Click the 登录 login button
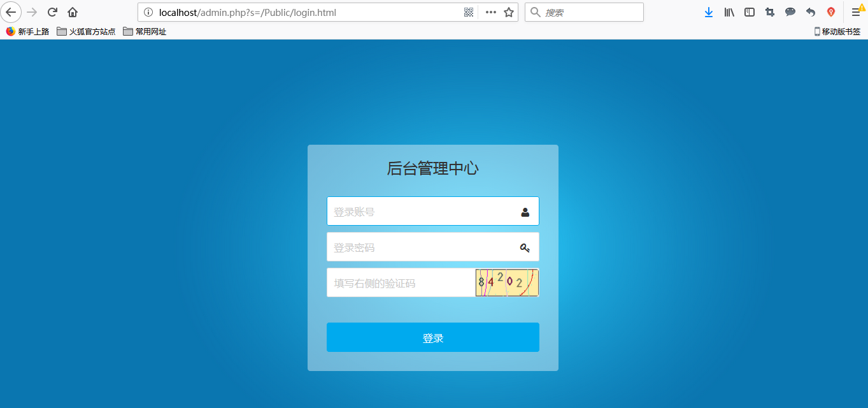The height and width of the screenshot is (408, 868). pos(433,337)
